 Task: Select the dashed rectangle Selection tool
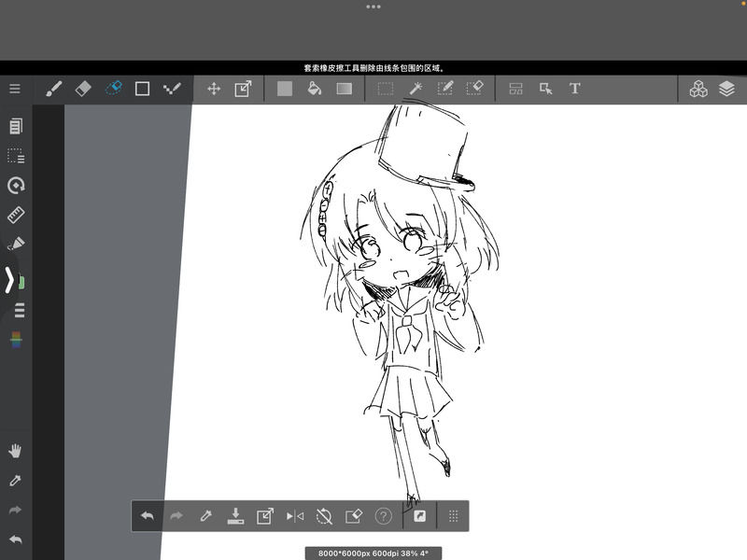coord(385,89)
